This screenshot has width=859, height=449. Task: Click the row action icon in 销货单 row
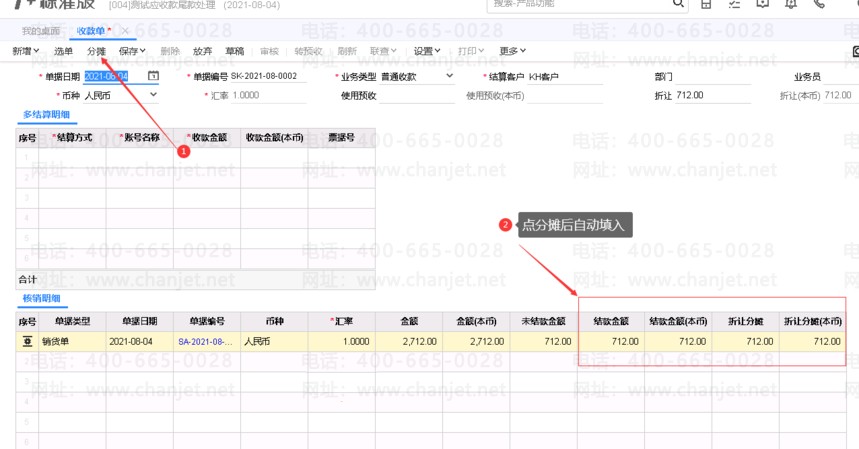[27, 342]
